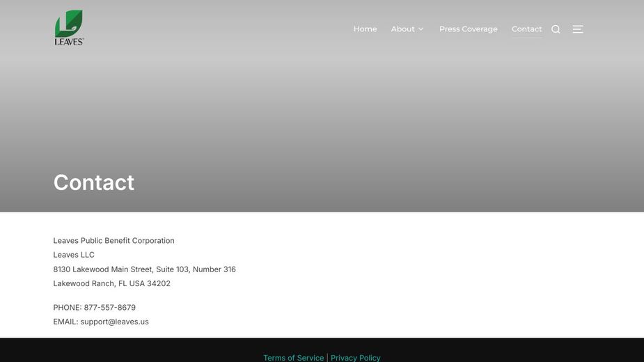Screen dimensions: 644x362
Task: Navigate to the Press Coverage page
Action: coord(468,29)
